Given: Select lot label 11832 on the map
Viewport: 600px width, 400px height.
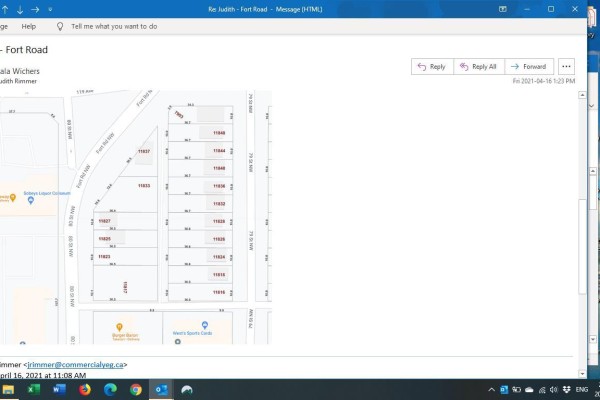Looking at the screenshot, I should pos(219,204).
